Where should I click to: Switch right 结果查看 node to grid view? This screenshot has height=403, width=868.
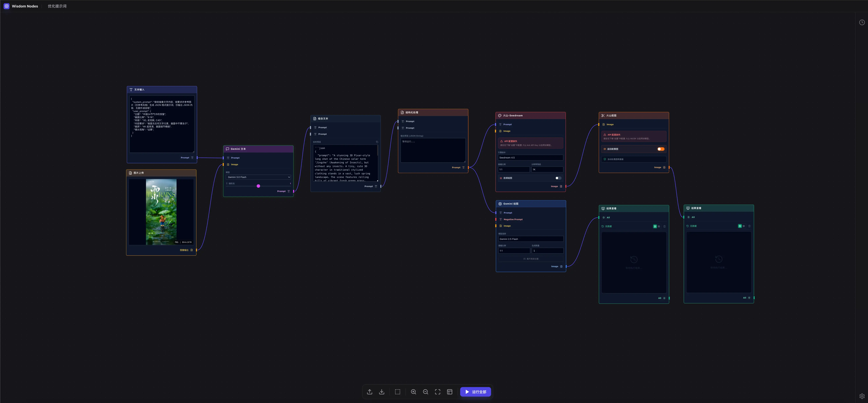point(744,226)
